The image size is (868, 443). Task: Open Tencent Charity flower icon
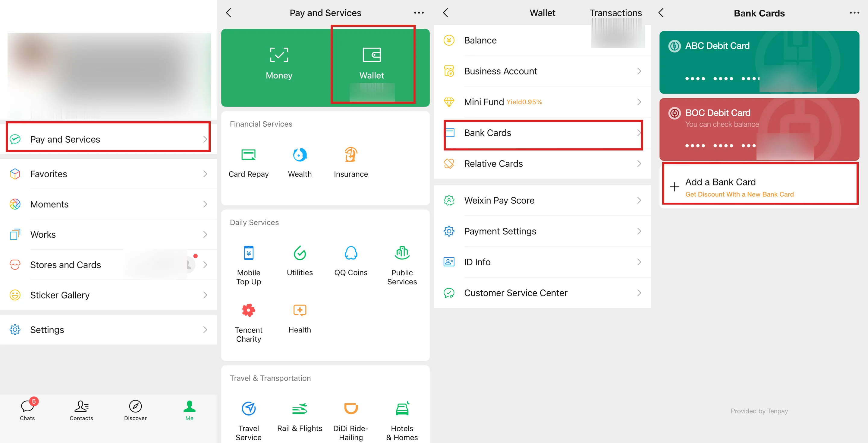coord(249,310)
